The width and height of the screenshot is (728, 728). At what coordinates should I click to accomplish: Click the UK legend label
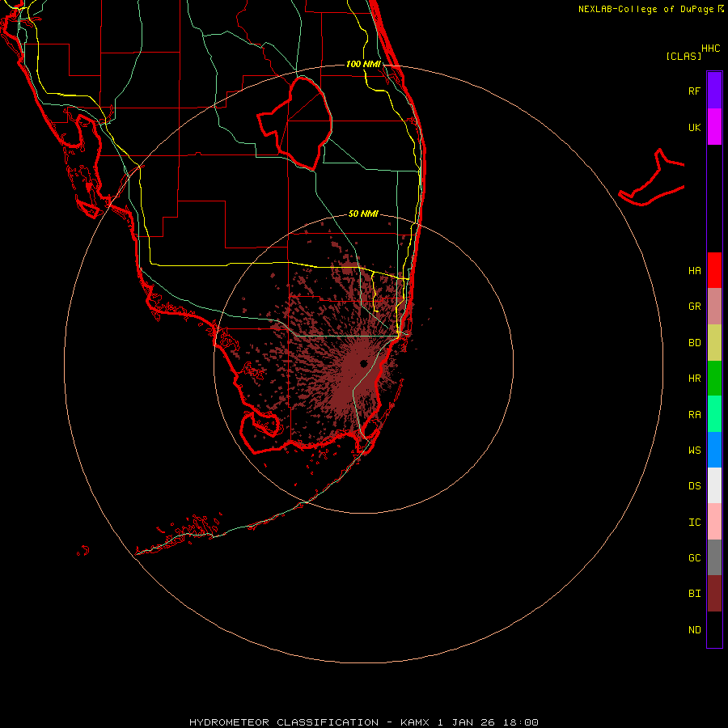[x=694, y=127]
